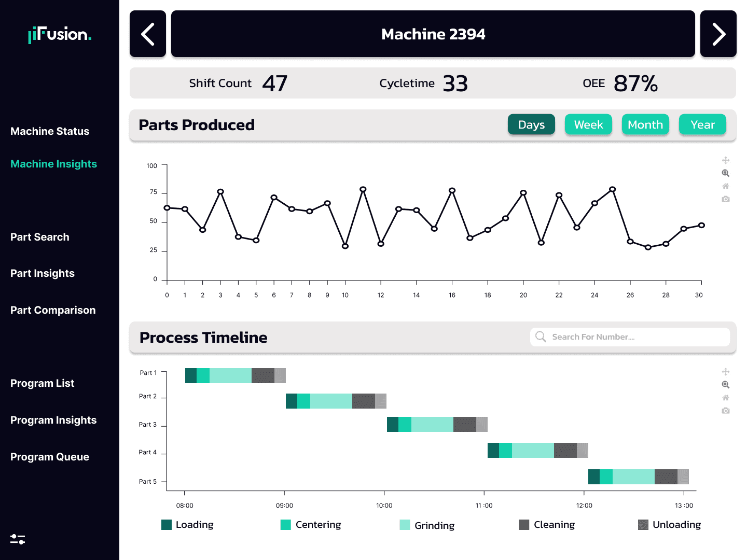747x560 pixels.
Task: Click the pan icon beside Process Timeline chart
Action: tap(726, 372)
